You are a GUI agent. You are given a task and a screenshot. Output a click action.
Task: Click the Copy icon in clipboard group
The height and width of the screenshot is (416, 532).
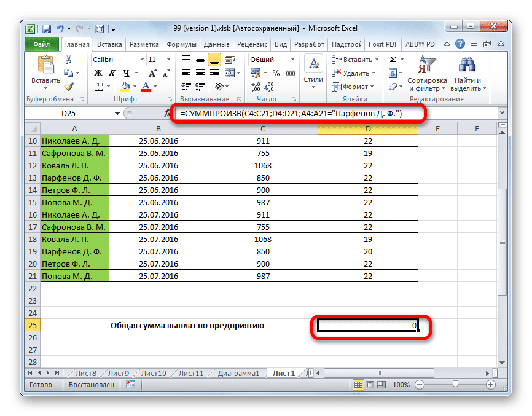(x=69, y=73)
